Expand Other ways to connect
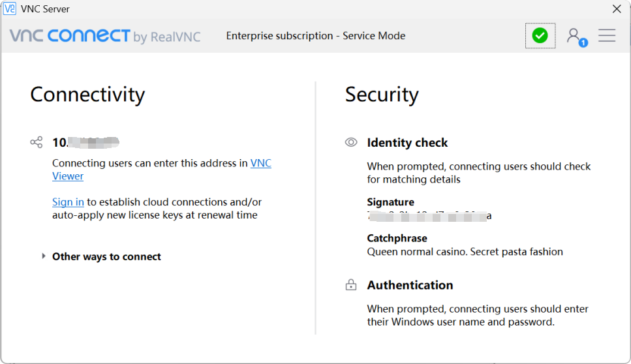This screenshot has height=364, width=631. pyautogui.click(x=44, y=256)
